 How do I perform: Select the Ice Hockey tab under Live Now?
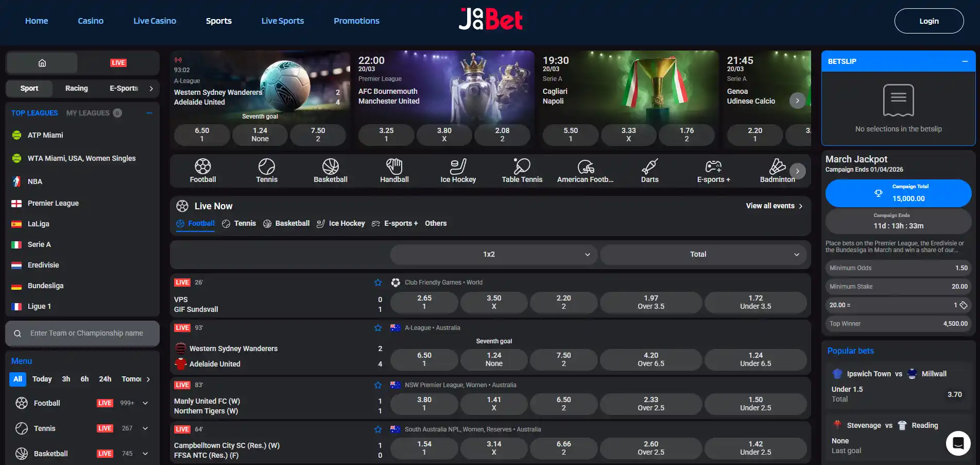[x=341, y=223]
